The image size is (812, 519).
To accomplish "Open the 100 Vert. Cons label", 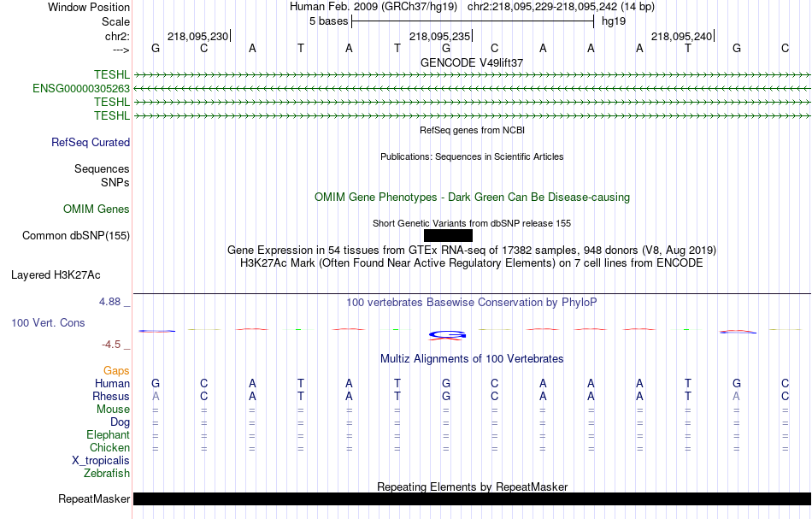I will coord(48,322).
